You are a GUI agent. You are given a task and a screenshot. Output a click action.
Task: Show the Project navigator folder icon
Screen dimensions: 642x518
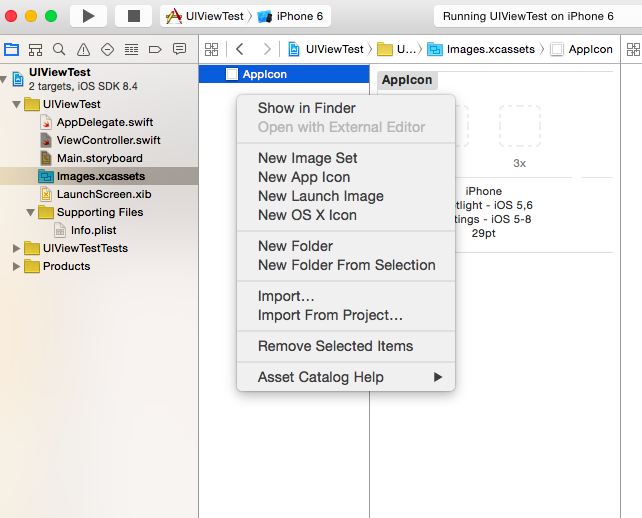pyautogui.click(x=11, y=50)
